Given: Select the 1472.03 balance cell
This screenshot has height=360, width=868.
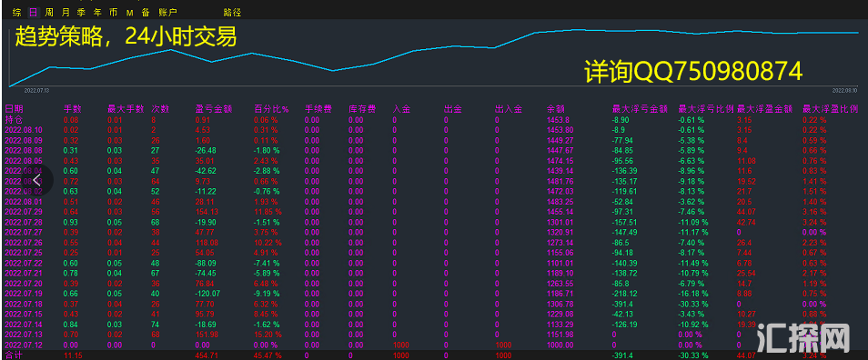Looking at the screenshot, I should click(560, 191).
